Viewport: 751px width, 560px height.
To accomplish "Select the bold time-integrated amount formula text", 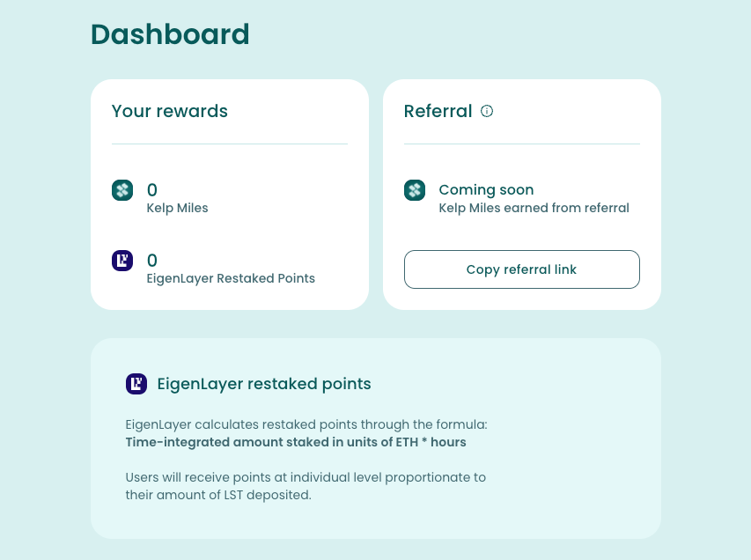I will [x=296, y=442].
